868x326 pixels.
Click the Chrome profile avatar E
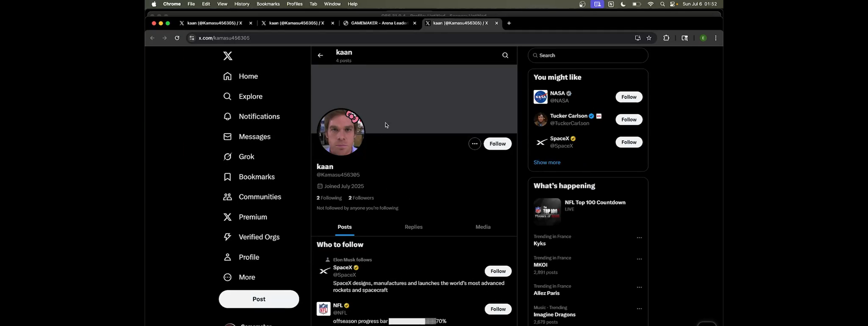coord(703,38)
